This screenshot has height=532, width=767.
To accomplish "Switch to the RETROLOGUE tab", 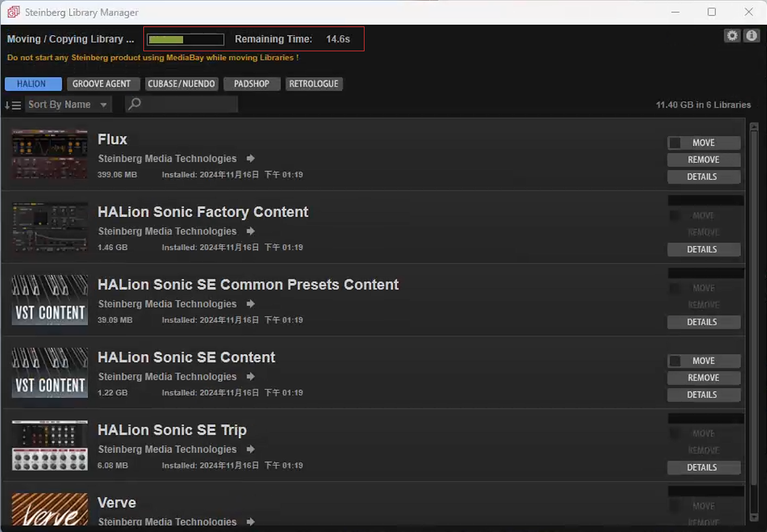I will [314, 83].
